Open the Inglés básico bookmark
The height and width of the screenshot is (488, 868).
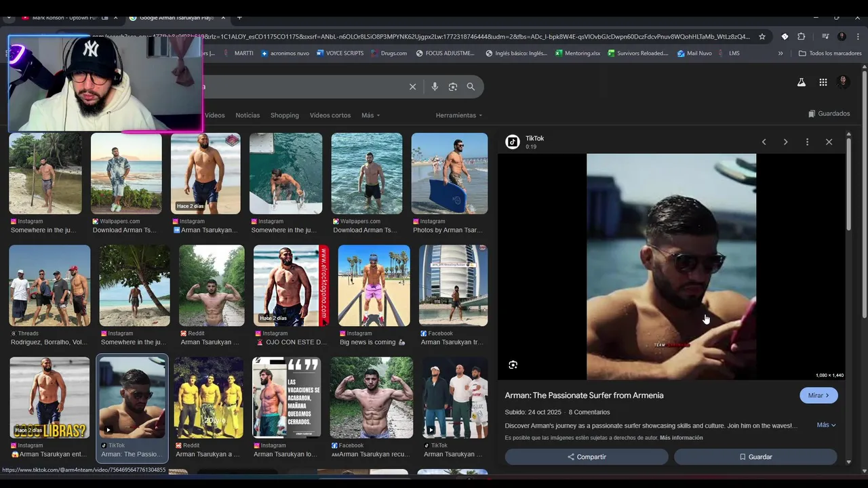(516, 53)
